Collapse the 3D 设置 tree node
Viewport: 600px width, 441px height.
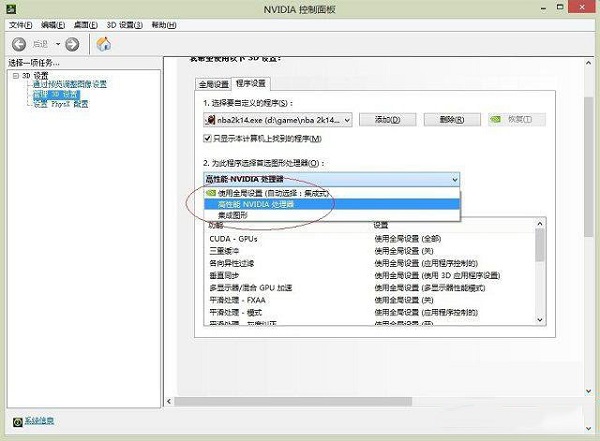(16, 76)
